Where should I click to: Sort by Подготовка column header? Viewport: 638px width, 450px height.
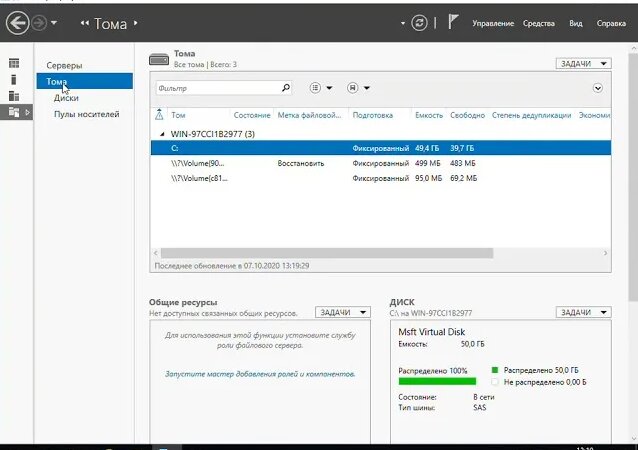(373, 115)
